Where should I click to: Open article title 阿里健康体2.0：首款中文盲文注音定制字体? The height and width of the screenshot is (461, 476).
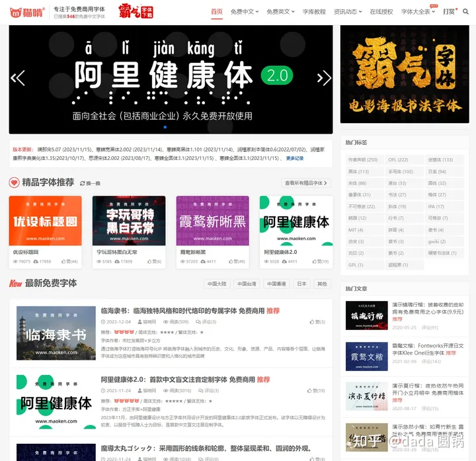[x=178, y=380]
